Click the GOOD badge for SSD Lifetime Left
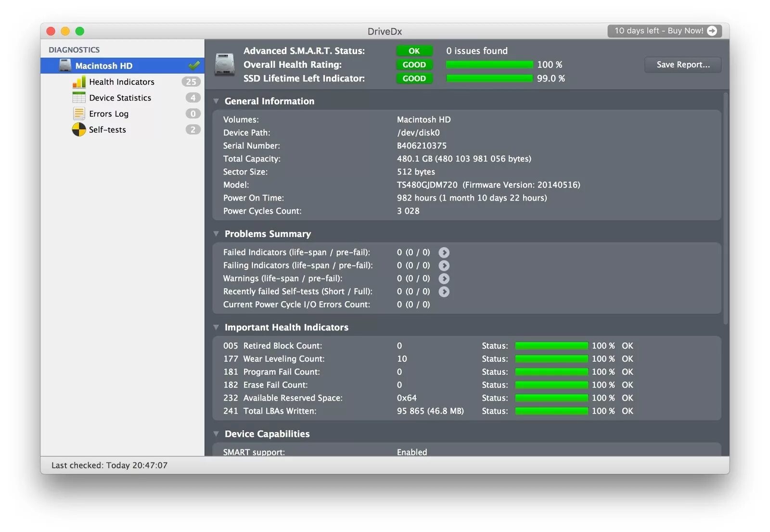 (414, 78)
